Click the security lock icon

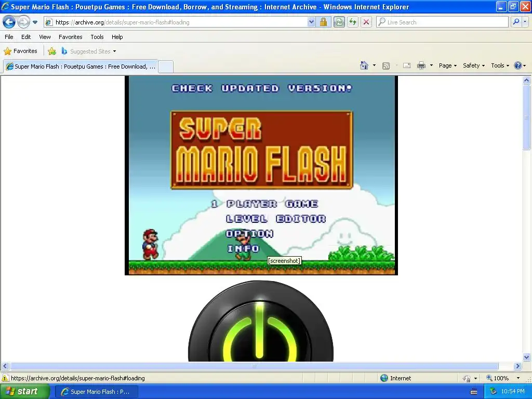tap(323, 22)
